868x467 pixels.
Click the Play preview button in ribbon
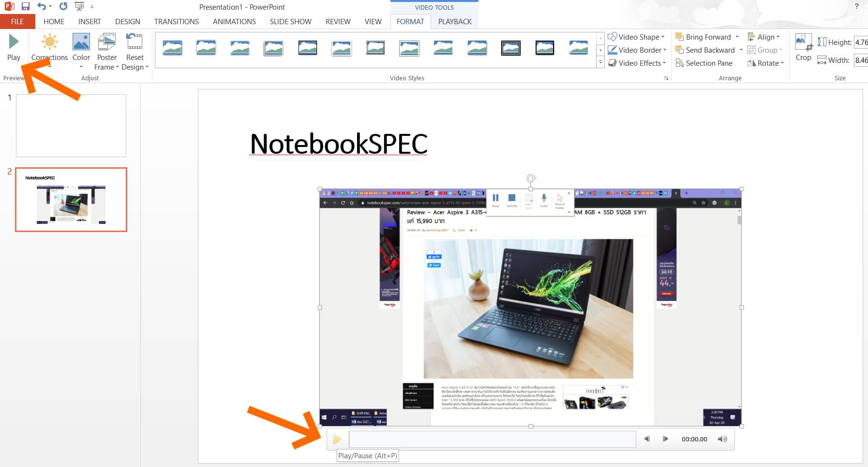coord(14,47)
